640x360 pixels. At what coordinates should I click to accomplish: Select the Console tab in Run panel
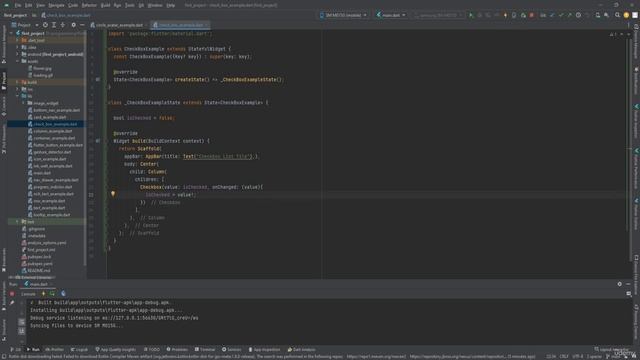coord(28,294)
